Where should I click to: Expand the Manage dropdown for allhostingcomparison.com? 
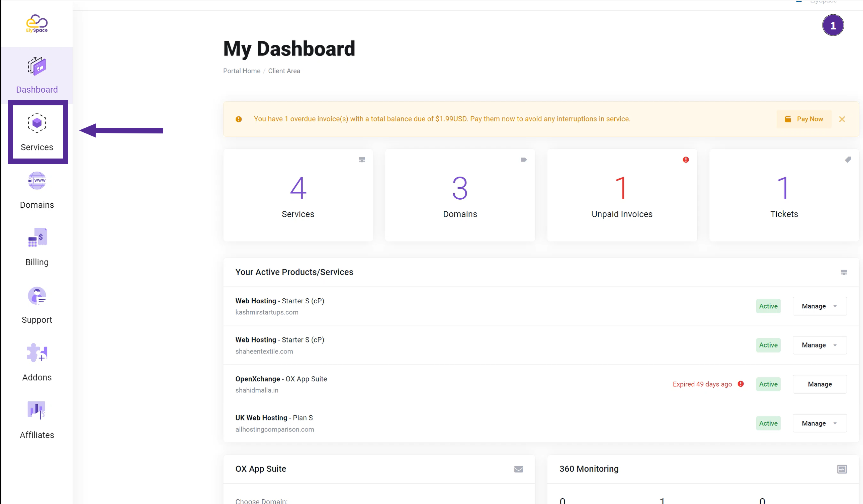836,423
